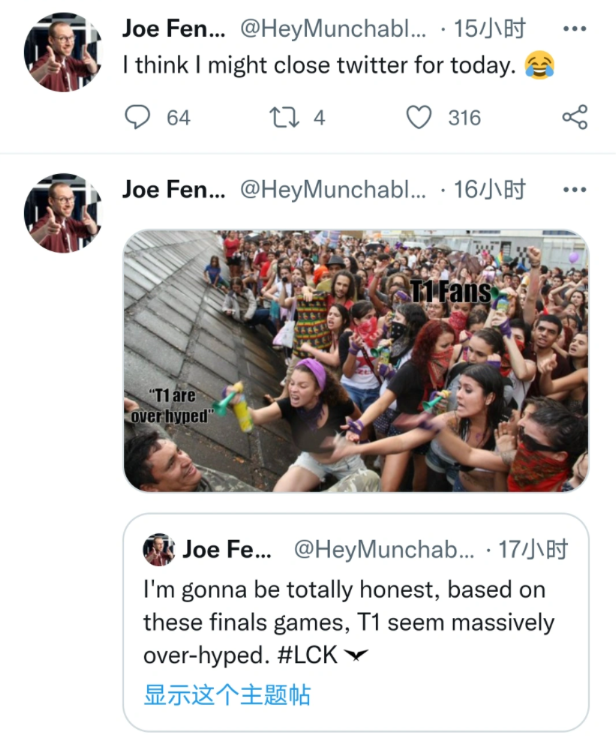The image size is (616, 742).
Task: Open more options on the 16小时 tweet
Action: (574, 189)
